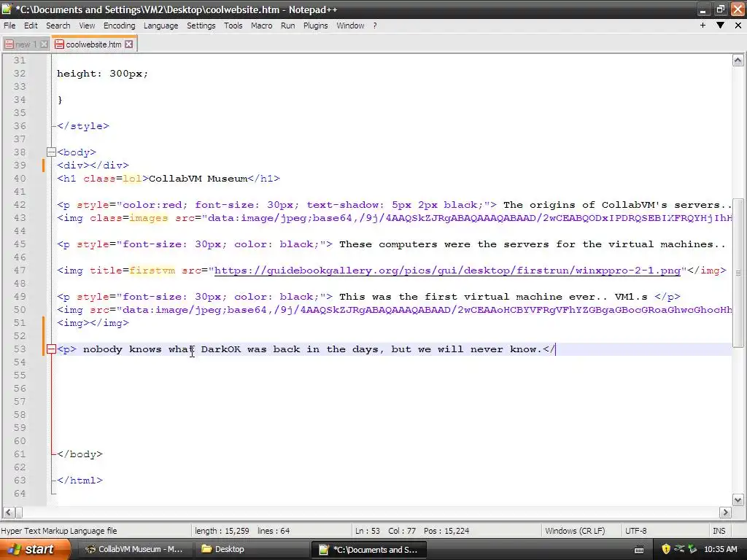This screenshot has height=560, width=747.
Task: Click the Notepad++ icon in title bar
Action: click(x=7, y=9)
